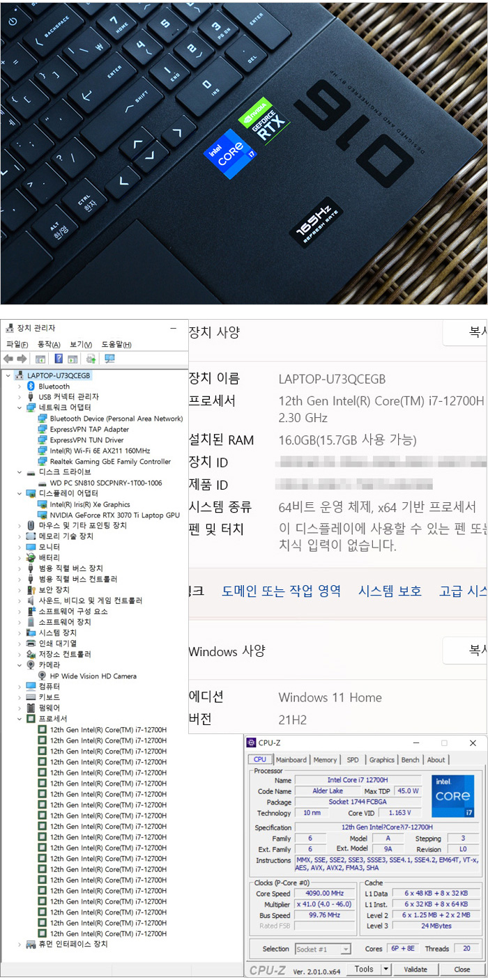488x980 pixels.
Task: Click the gear with green arrow toolbar icon
Action: click(x=91, y=359)
